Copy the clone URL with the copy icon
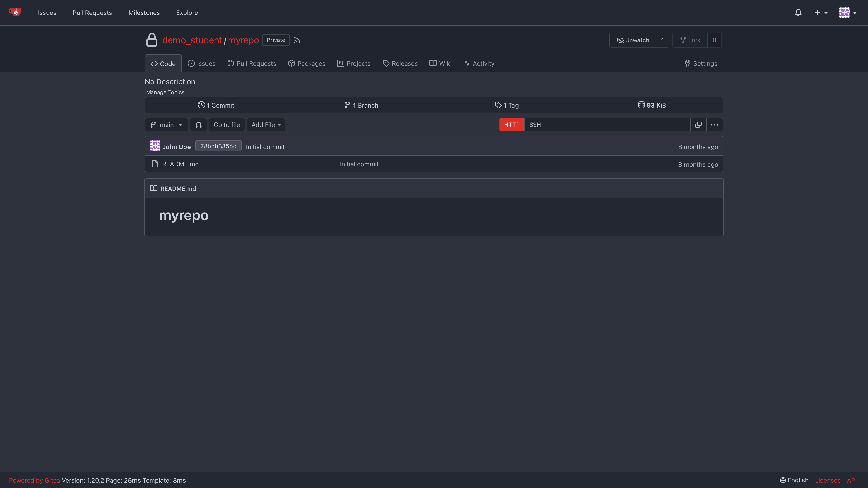This screenshot has width=868, height=488. click(698, 125)
